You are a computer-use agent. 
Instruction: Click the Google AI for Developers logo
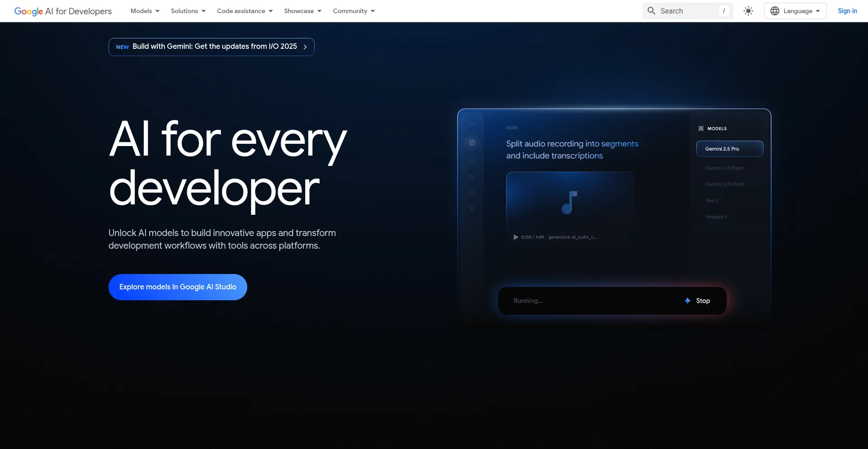(63, 11)
